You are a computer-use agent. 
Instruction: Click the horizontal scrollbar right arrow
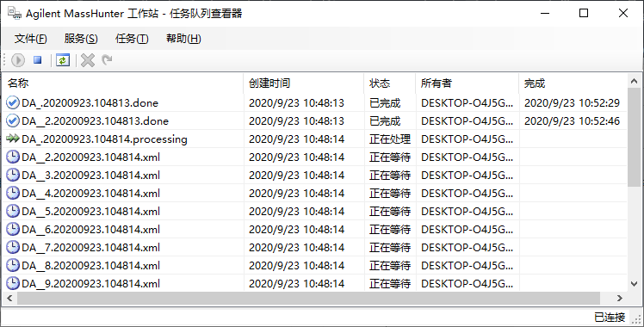pyautogui.click(x=620, y=299)
